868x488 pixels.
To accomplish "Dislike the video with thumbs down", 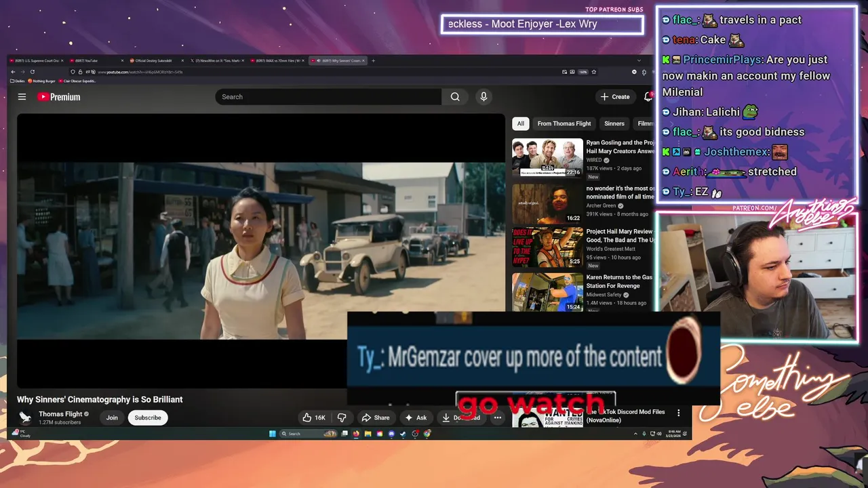I will pos(342,418).
